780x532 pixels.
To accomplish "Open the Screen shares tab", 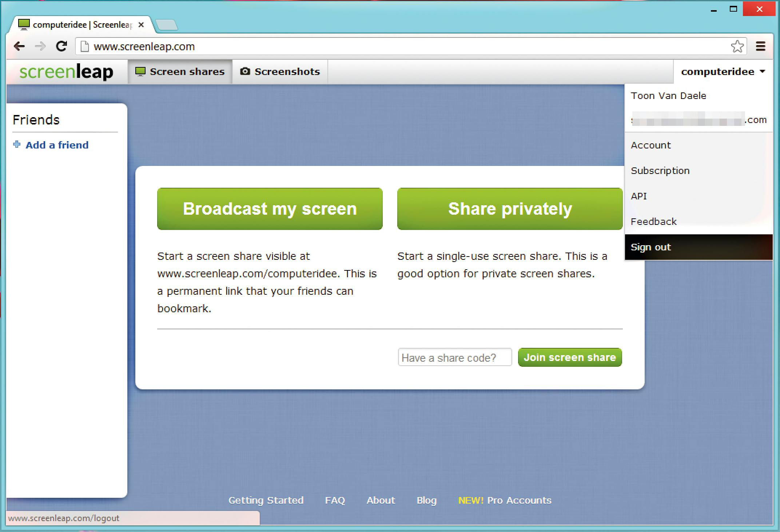I will 180,72.
